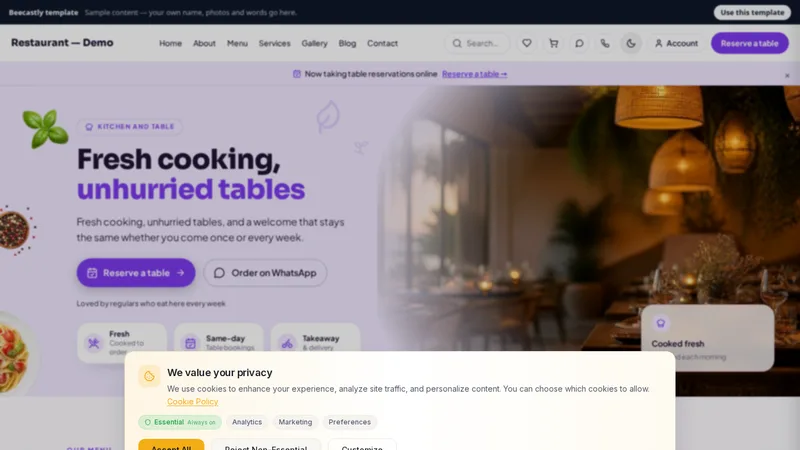Screen dimensions: 800x450
Task: Open the Gallery page
Action: click(x=314, y=43)
